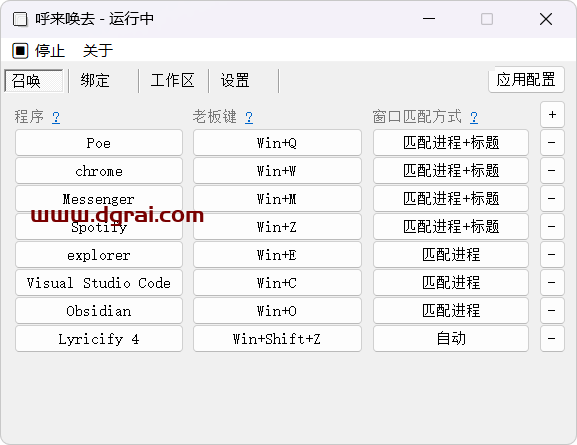
Task: Remove the Poe row with minus button
Action: (552, 143)
